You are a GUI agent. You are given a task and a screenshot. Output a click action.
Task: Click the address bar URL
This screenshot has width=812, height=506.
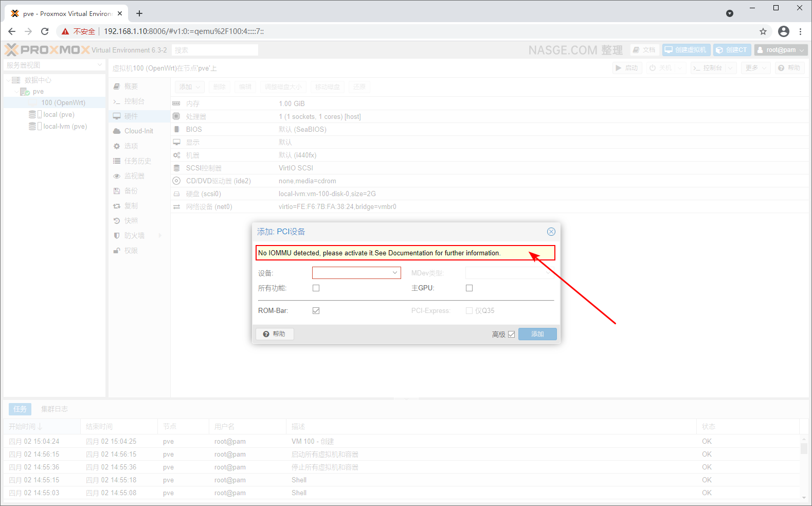pos(184,31)
